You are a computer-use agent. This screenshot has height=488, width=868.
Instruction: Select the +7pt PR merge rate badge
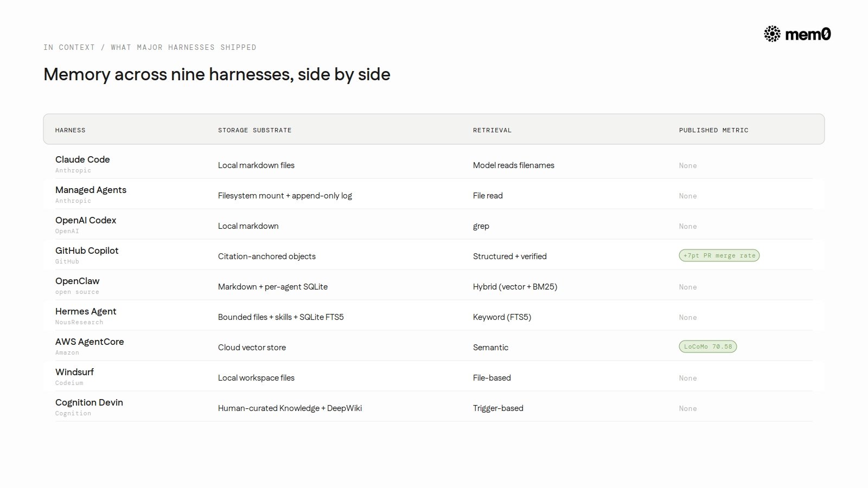coord(719,255)
